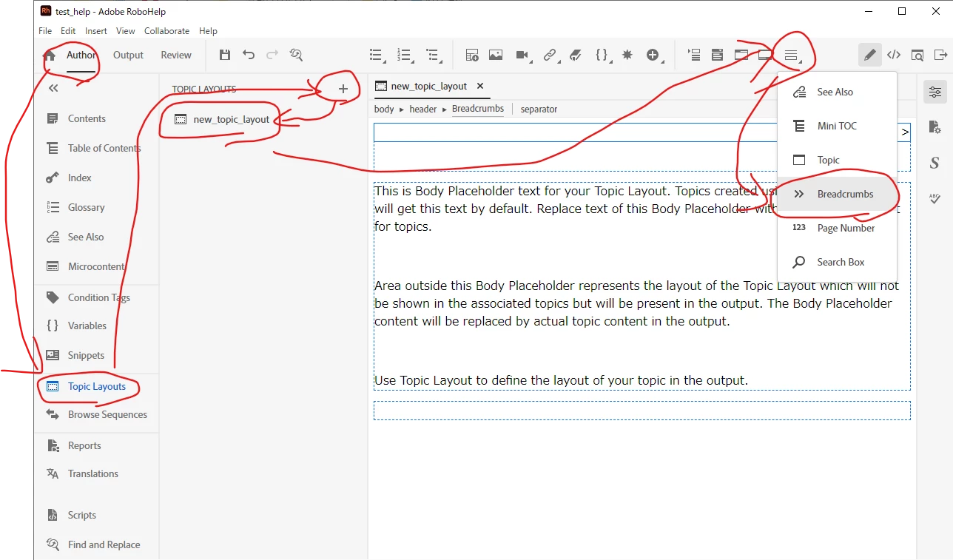Open the find and replace toolbar icon
This screenshot has width=953, height=560.
(297, 55)
